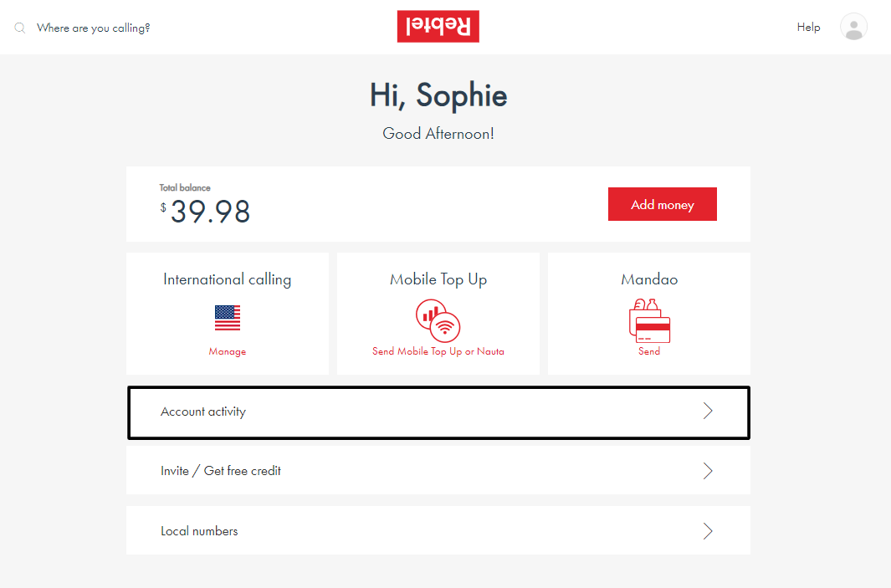Click the Send link under Mandao

(x=649, y=352)
